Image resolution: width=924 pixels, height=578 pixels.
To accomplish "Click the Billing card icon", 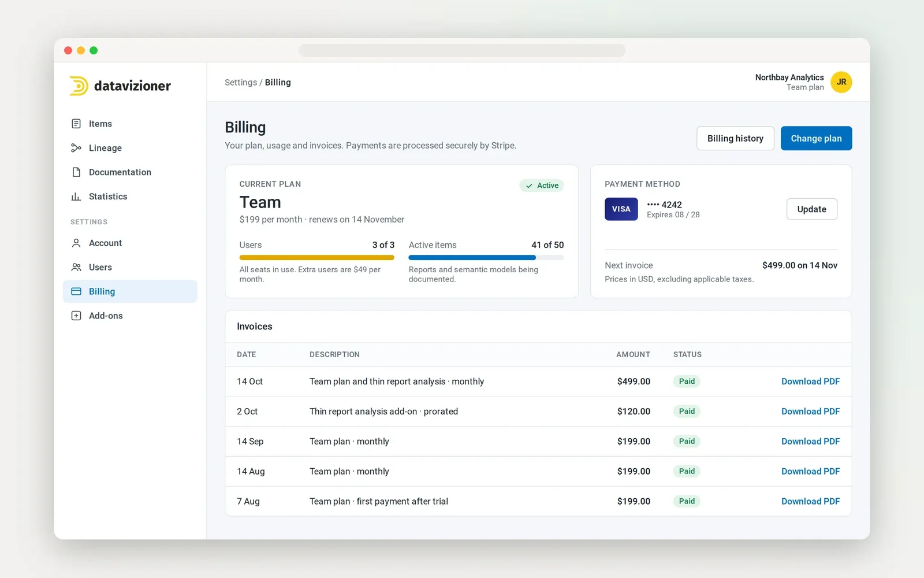I will 76,291.
